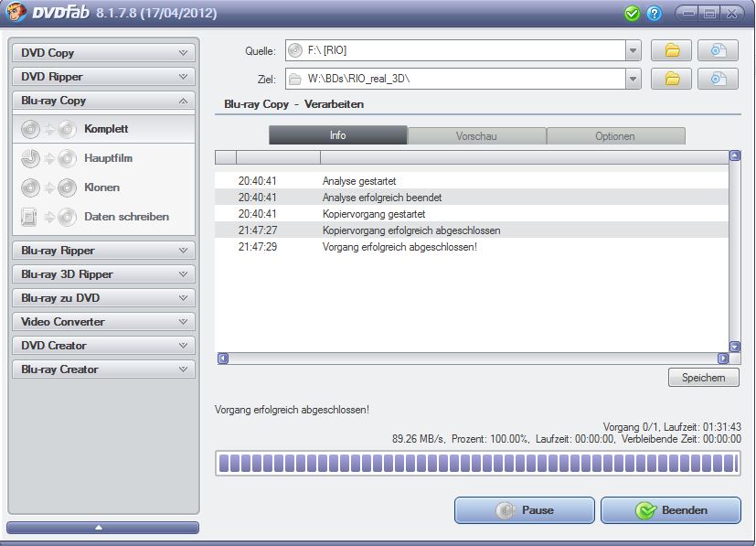Expand the Blu-ray zu DVD section
This screenshot has width=756, height=546.
coord(103,297)
